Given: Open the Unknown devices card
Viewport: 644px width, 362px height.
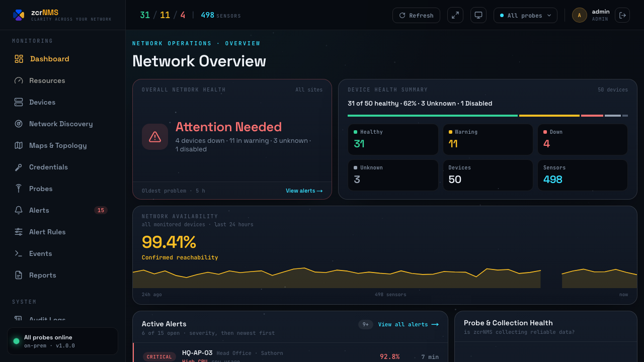Looking at the screenshot, I should (x=393, y=175).
